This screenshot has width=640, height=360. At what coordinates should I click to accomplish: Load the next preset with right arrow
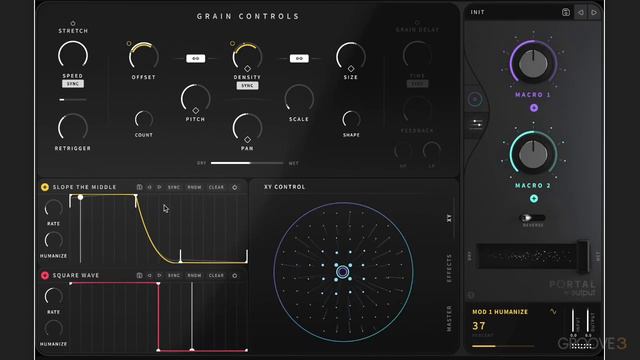[594, 12]
